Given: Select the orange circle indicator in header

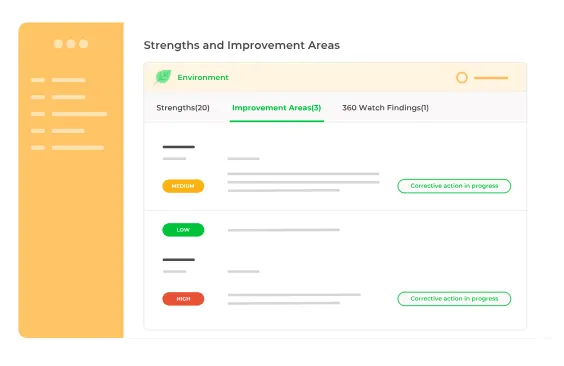Looking at the screenshot, I should [x=461, y=78].
